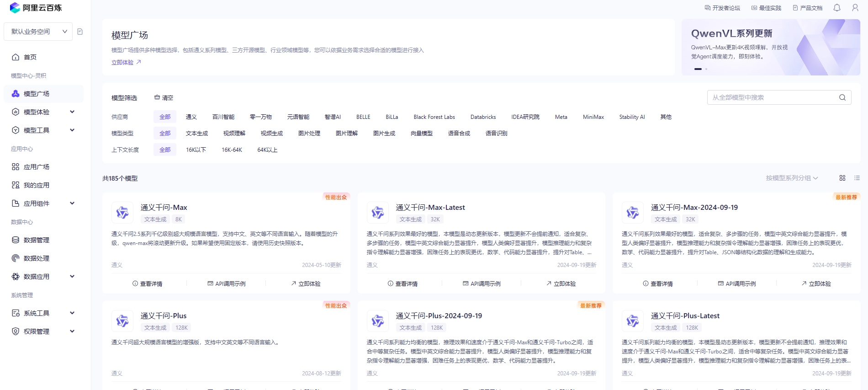Click 查看详情 for 通义千问-Max
The image size is (868, 390).
(147, 284)
